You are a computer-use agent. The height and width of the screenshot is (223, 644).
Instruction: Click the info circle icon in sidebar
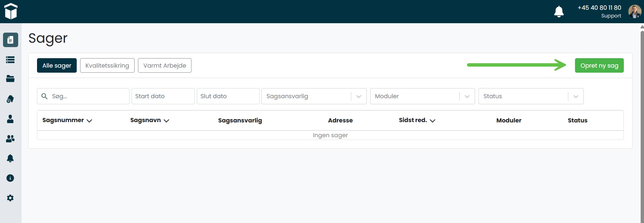[x=10, y=178]
